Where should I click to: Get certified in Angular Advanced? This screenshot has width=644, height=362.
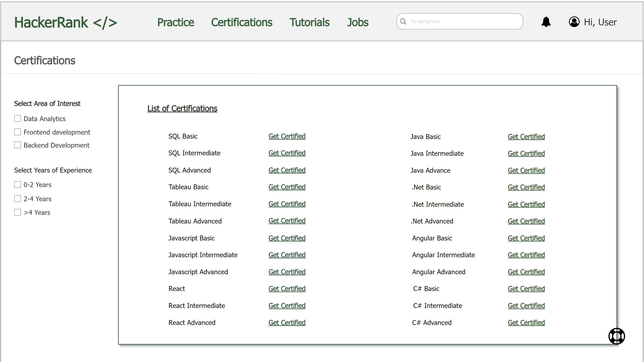(x=526, y=272)
